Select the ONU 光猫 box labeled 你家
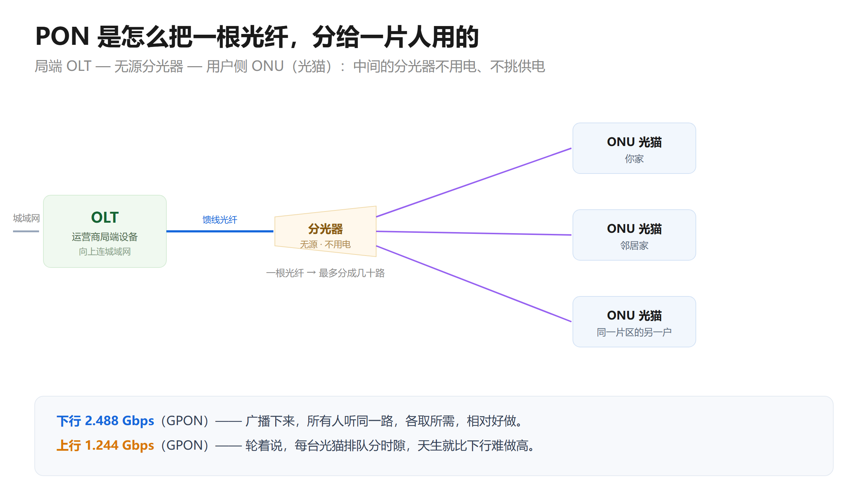Viewport: 868px width, 488px height. tap(634, 148)
